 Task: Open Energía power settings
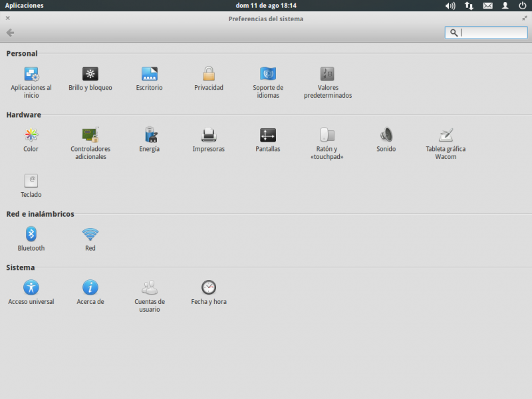pos(150,136)
